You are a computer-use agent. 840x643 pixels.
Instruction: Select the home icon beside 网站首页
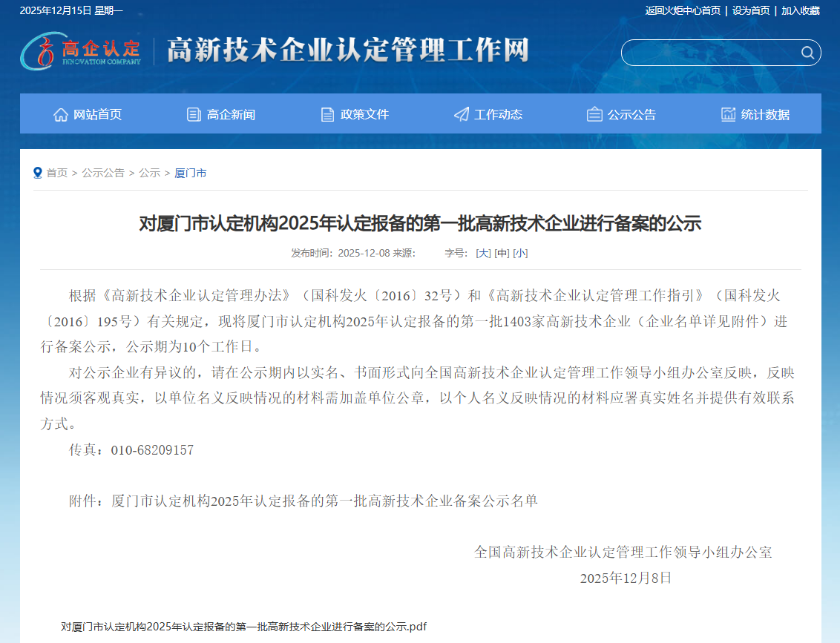[x=60, y=113]
